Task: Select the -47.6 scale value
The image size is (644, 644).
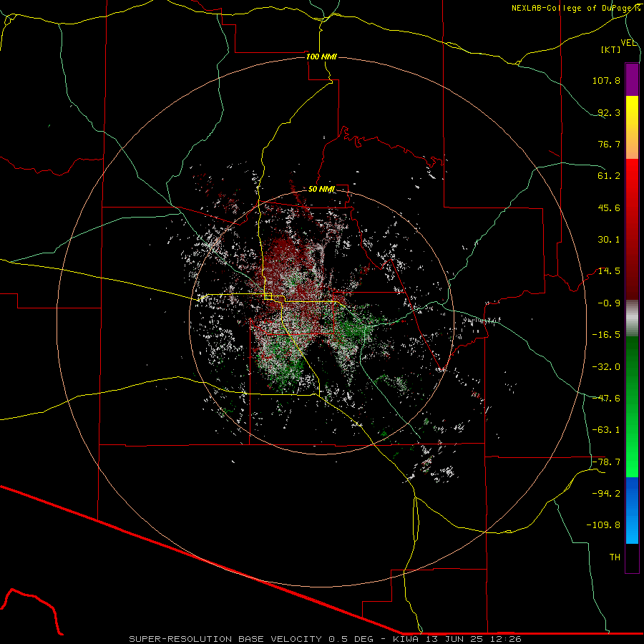Action: click(x=606, y=399)
